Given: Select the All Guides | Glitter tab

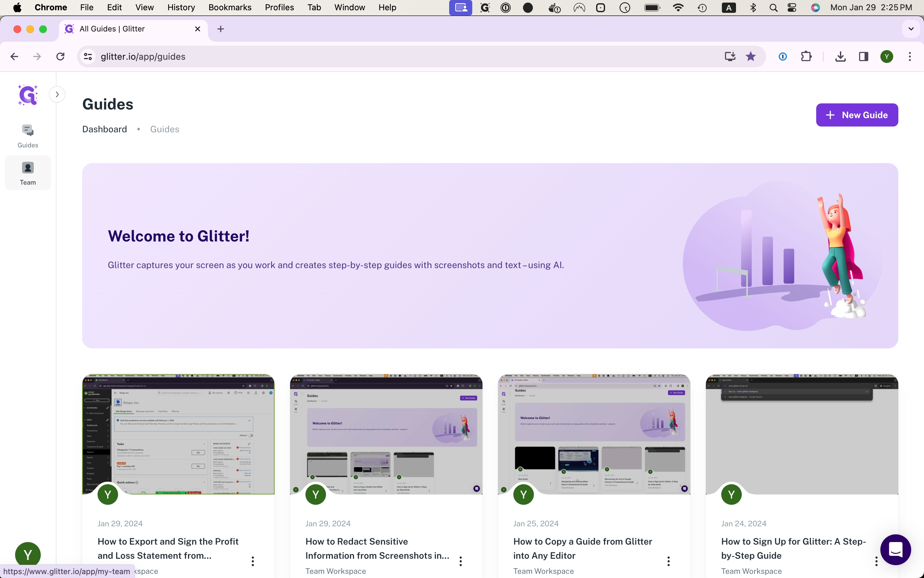Looking at the screenshot, I should [133, 29].
